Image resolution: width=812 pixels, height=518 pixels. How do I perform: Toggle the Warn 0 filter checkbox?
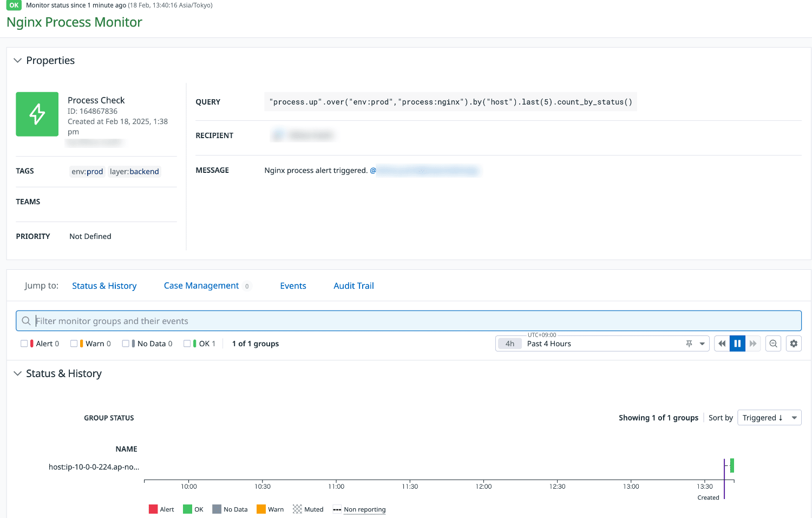pos(74,344)
